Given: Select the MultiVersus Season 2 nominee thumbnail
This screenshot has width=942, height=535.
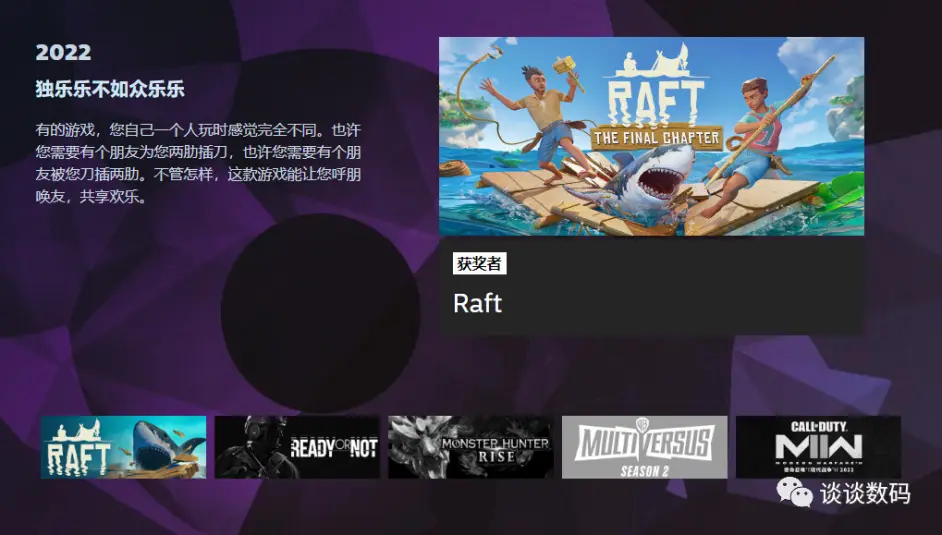Looking at the screenshot, I should [644, 447].
